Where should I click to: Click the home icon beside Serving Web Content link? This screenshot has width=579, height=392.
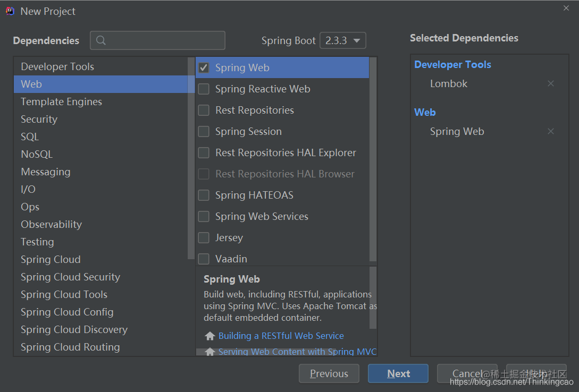click(209, 351)
